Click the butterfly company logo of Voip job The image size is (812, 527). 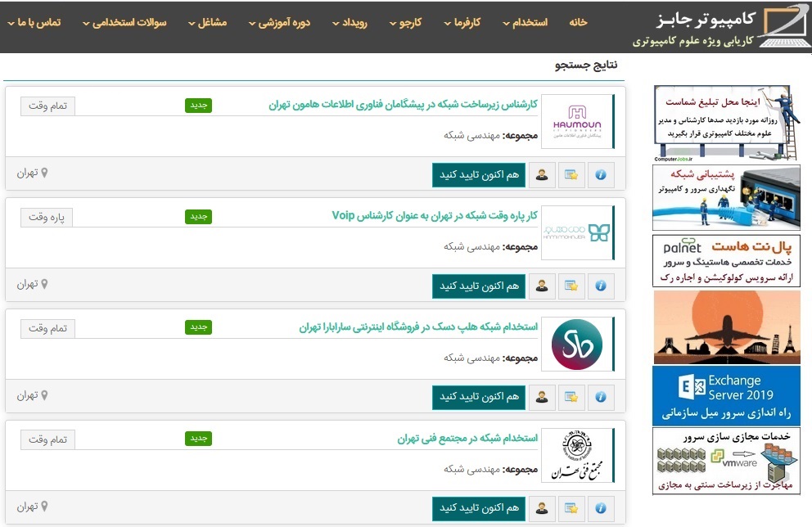click(577, 233)
